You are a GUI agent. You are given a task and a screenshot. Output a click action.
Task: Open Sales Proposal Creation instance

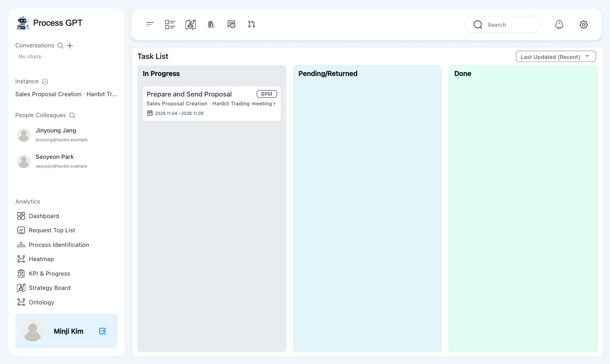pyautogui.click(x=66, y=94)
